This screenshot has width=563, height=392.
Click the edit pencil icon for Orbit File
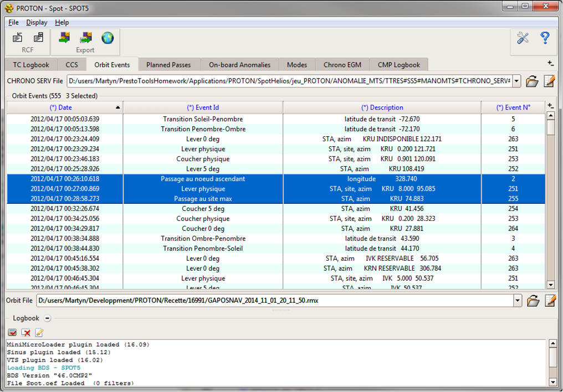coord(549,301)
